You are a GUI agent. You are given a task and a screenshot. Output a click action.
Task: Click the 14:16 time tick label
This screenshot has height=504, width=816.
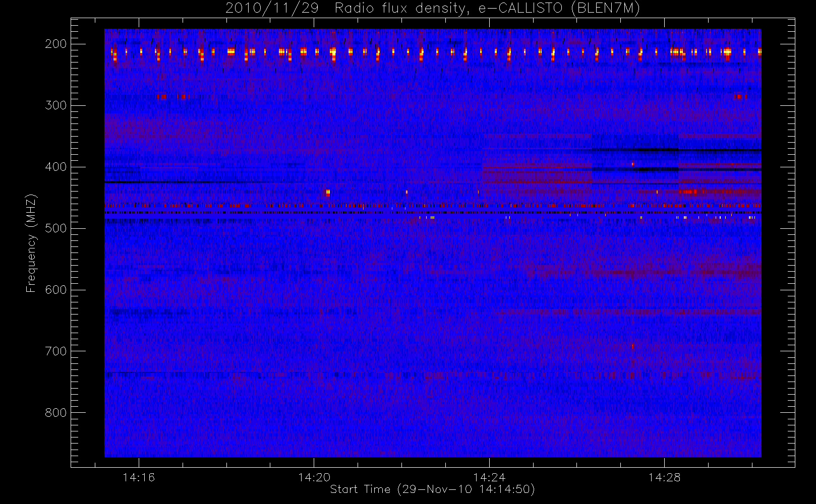click(139, 477)
